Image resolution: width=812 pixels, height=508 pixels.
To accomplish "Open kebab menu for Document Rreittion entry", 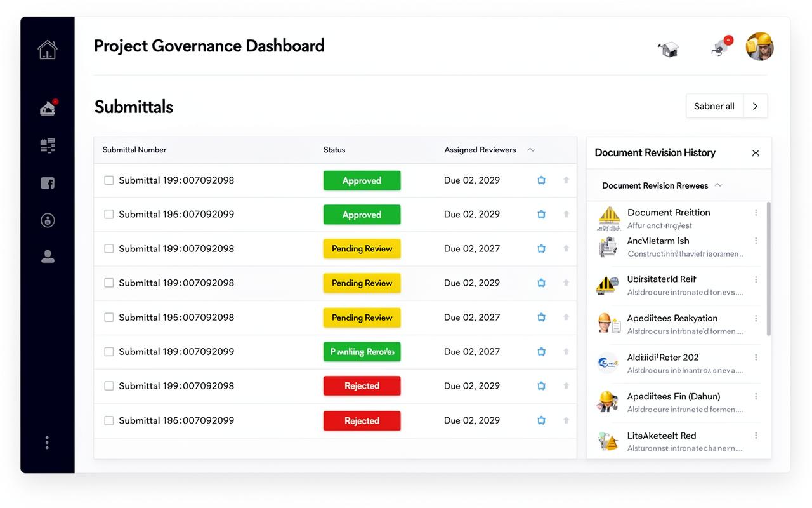I will click(x=756, y=213).
